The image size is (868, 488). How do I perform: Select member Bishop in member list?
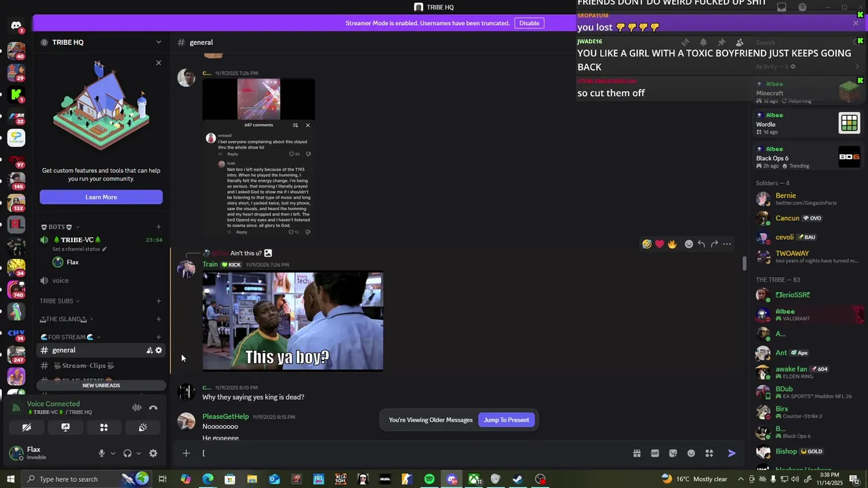click(x=807, y=451)
